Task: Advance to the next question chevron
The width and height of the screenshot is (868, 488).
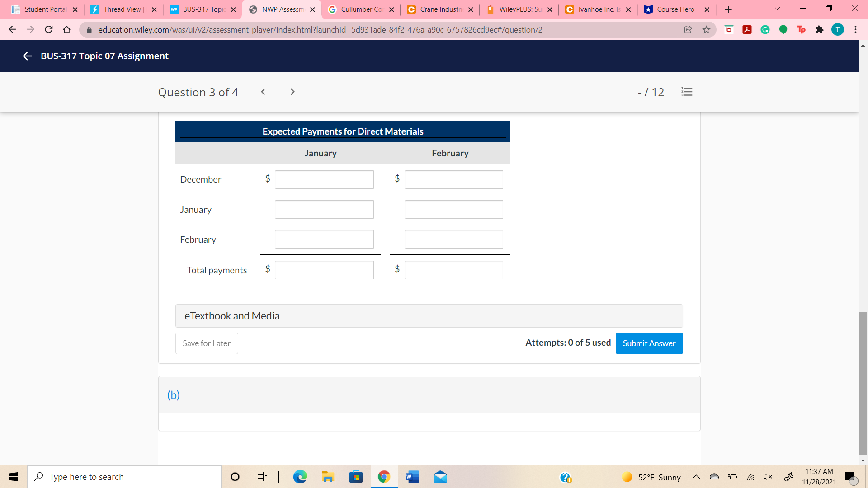Action: point(292,92)
